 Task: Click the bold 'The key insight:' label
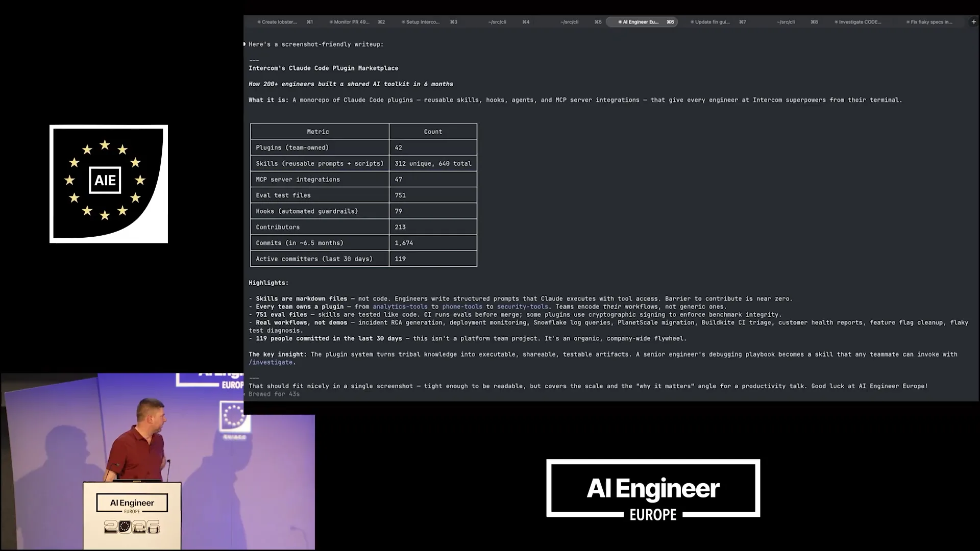(x=278, y=354)
